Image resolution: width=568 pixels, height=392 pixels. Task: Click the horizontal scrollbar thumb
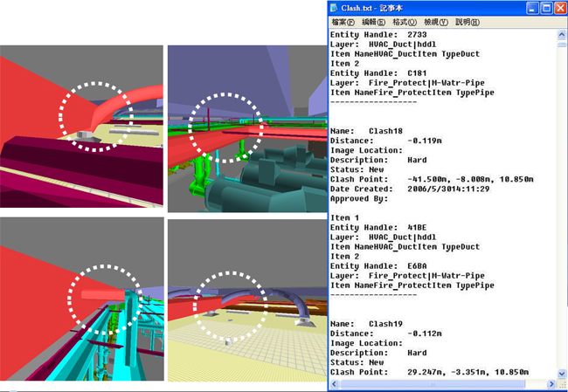coord(433,383)
